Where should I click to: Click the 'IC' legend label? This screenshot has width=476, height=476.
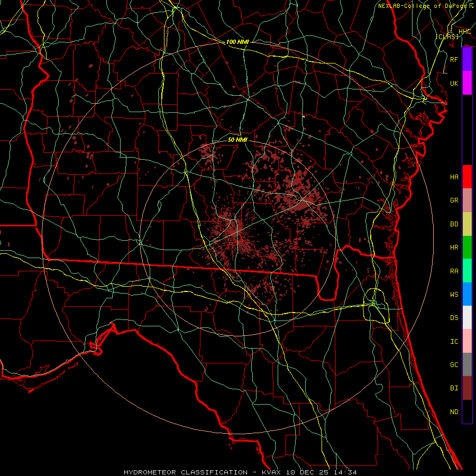[x=454, y=342]
